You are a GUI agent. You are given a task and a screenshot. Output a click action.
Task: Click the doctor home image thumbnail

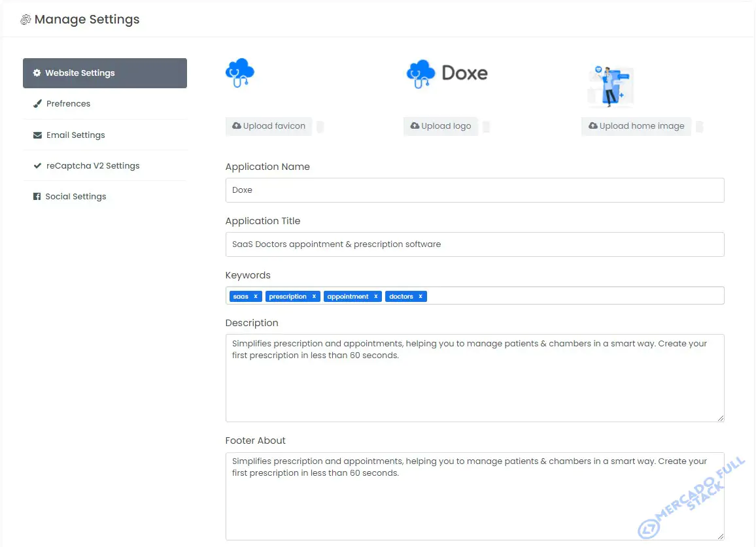click(x=610, y=87)
